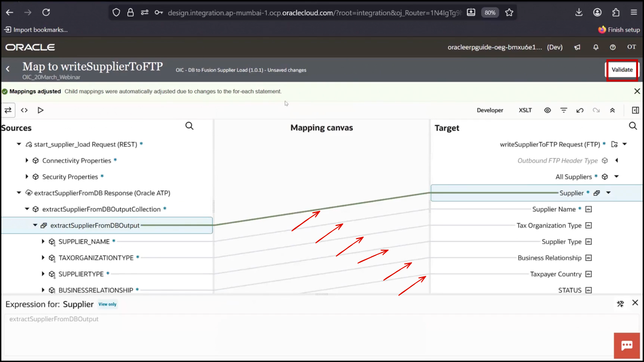Image resolution: width=644 pixels, height=362 pixels.
Task: Click the expression builder tools icon
Action: tap(620, 304)
